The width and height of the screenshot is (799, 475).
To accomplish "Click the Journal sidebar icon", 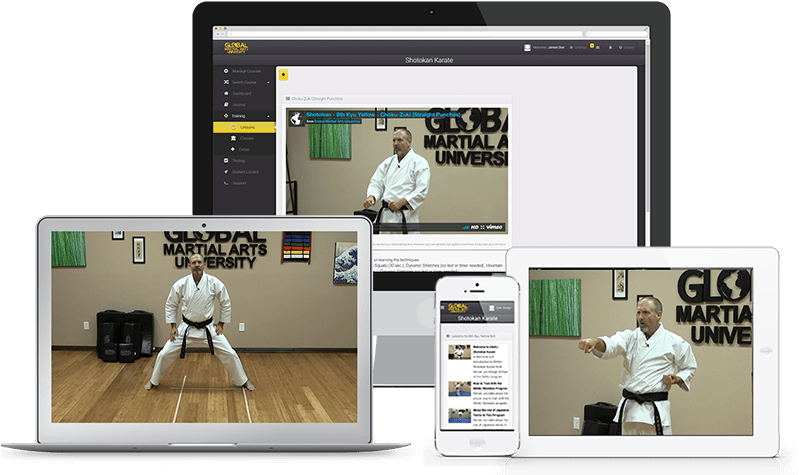I will [226, 104].
